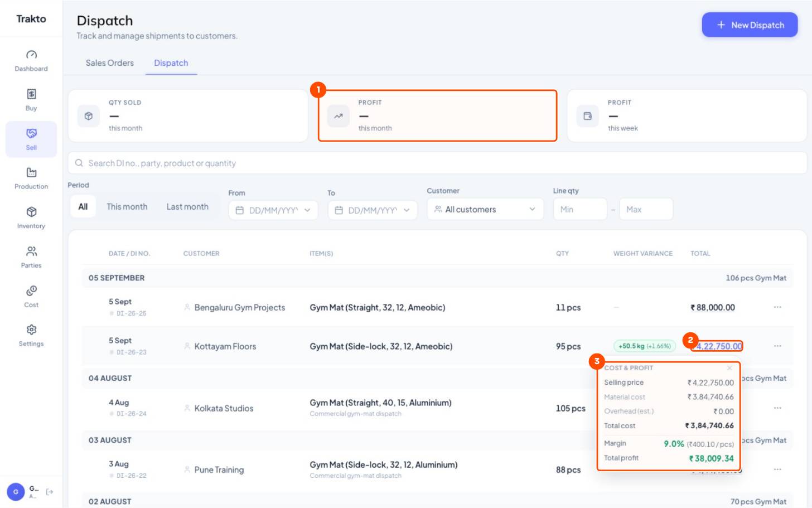812x508 pixels.
Task: Click the New Dispatch button
Action: pyautogui.click(x=750, y=25)
